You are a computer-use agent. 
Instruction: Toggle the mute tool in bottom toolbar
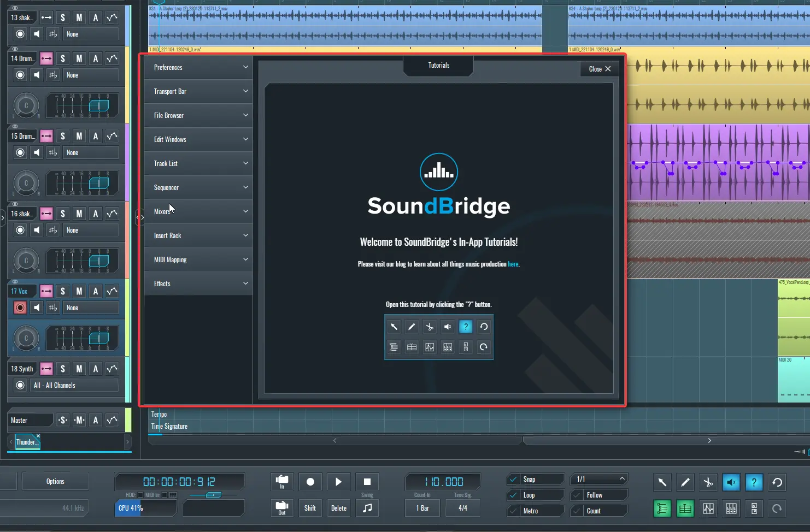pos(731,482)
